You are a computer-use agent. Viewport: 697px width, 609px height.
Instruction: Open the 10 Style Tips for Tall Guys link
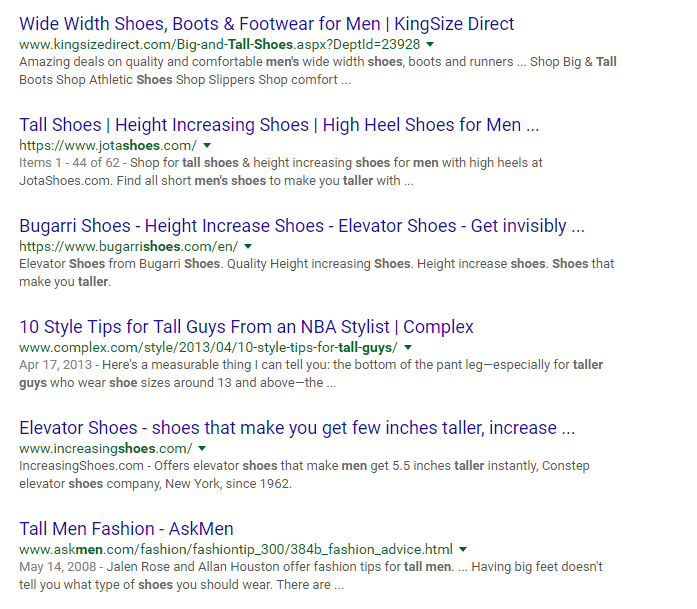point(246,327)
